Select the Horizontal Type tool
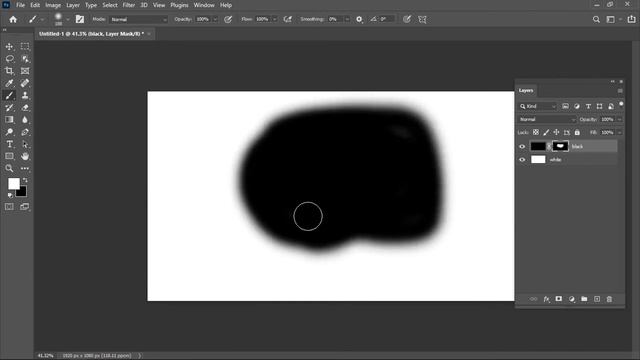Image resolution: width=640 pixels, height=360 pixels. click(9, 144)
